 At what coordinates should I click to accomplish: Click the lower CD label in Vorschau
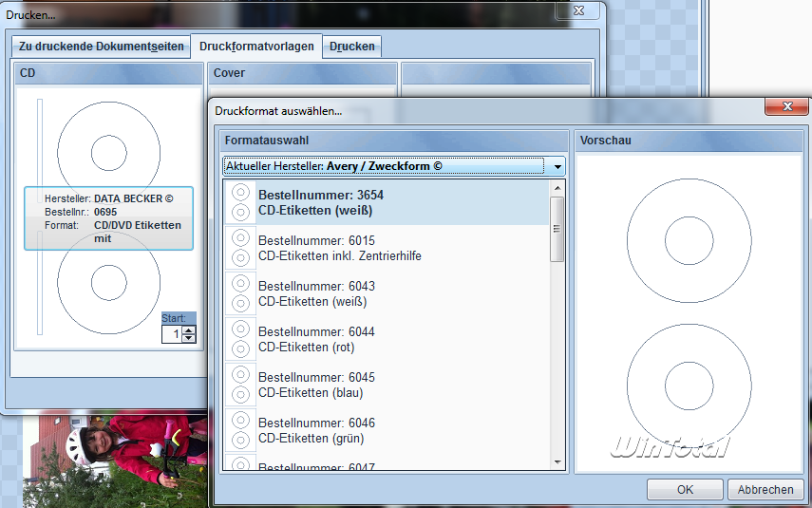click(689, 386)
